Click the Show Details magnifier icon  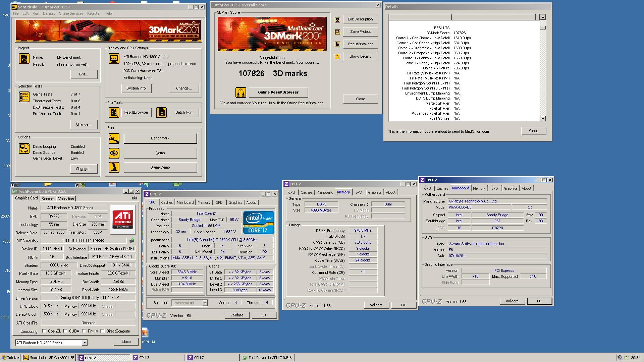[337, 57]
